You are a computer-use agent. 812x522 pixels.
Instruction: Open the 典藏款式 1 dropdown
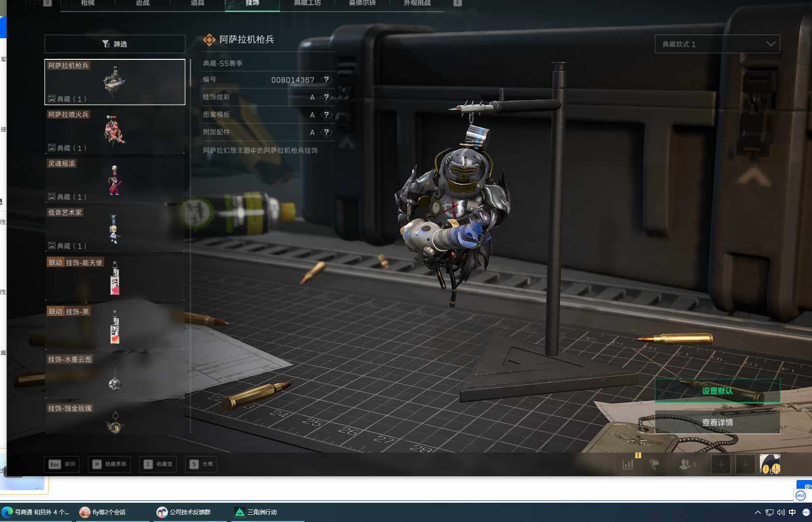pyautogui.click(x=717, y=44)
